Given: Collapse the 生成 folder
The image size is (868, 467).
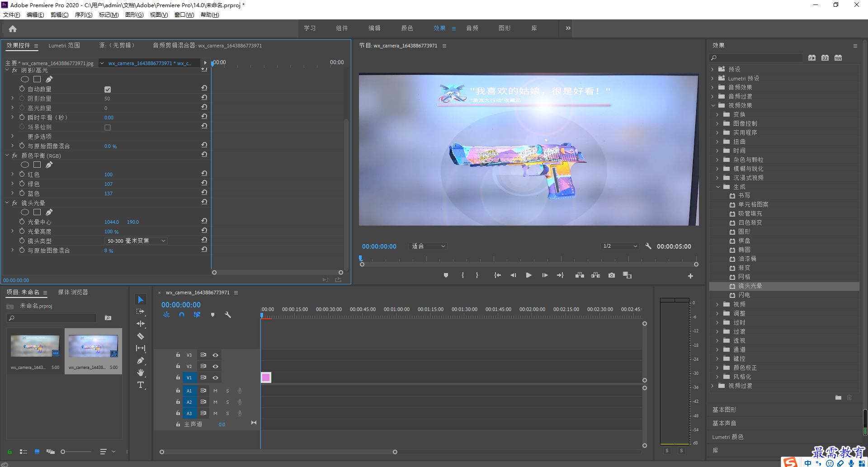Looking at the screenshot, I should [x=717, y=187].
